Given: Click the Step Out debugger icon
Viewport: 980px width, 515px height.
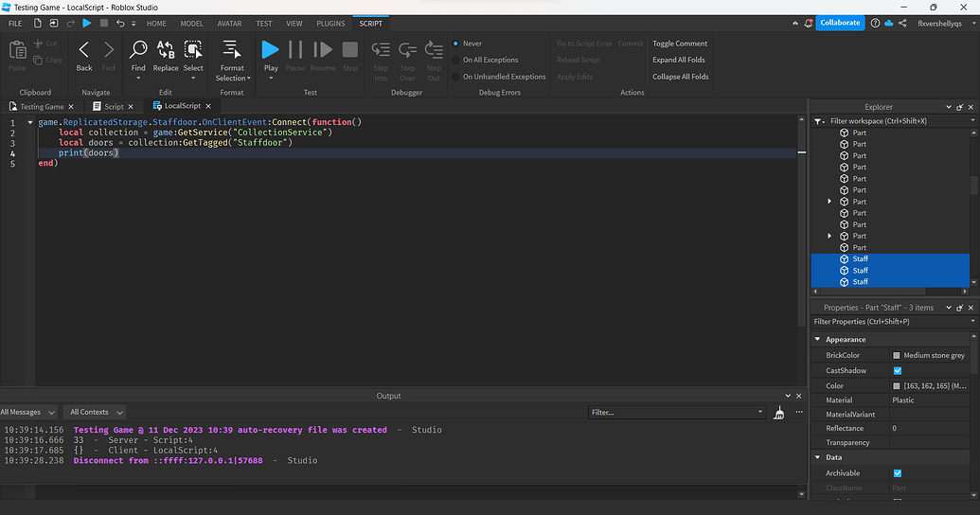Looking at the screenshot, I should [434, 49].
